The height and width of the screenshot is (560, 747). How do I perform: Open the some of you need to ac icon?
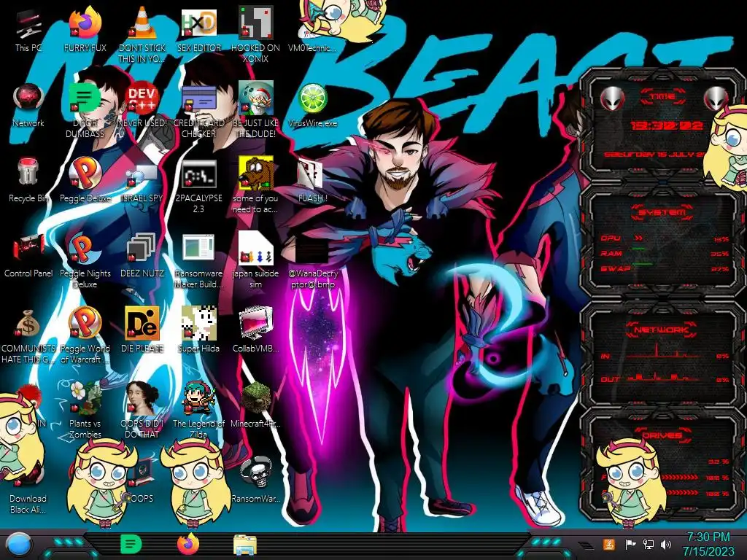256,186
